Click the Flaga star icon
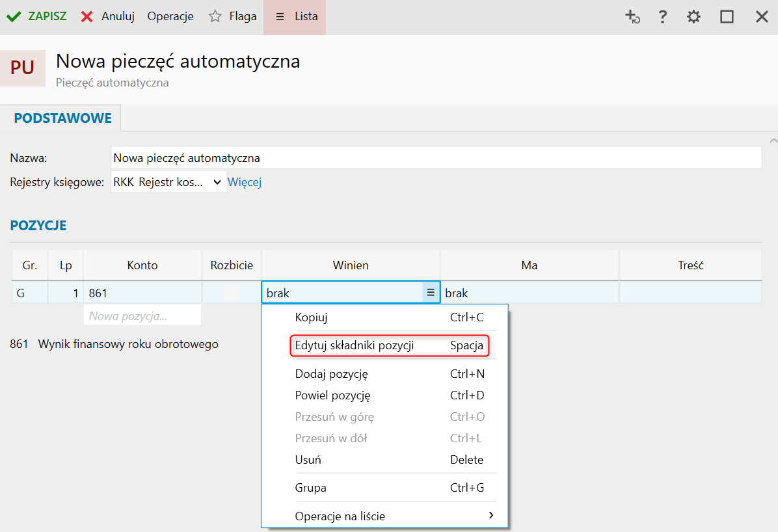Viewport: 778px width, 532px height. coord(215,16)
